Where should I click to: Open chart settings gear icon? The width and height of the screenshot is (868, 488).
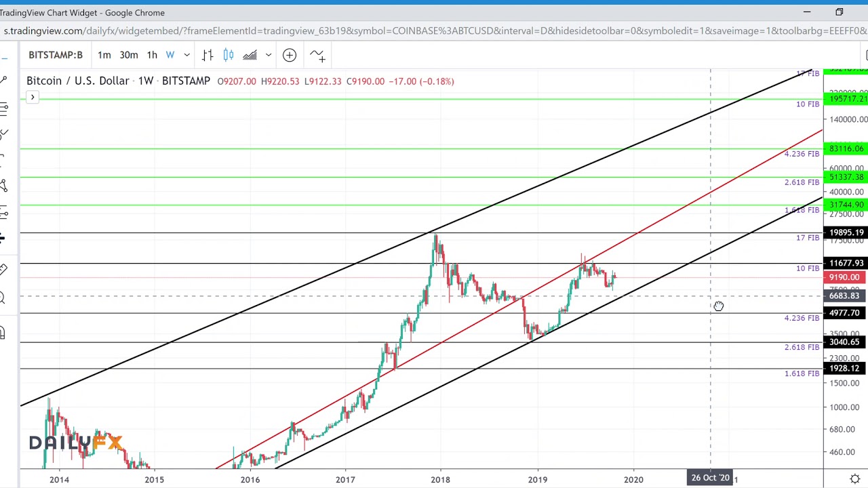(x=855, y=479)
